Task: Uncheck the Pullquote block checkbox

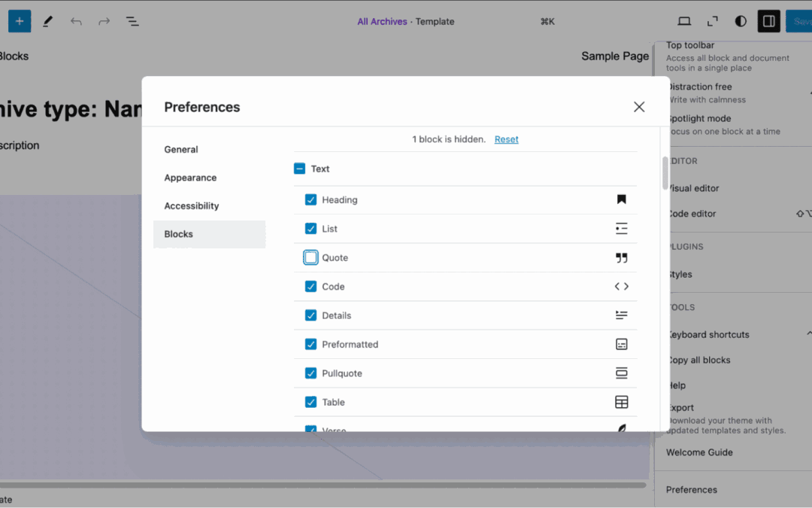Action: coord(311,373)
